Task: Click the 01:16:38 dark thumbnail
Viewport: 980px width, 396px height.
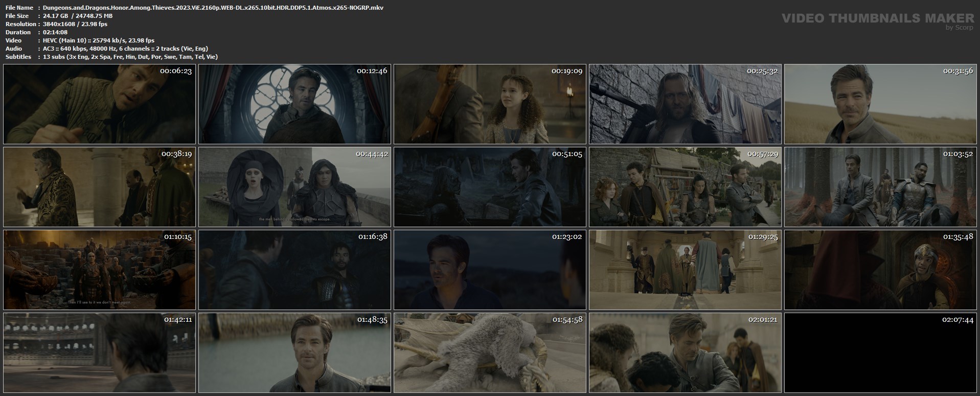Action: [x=294, y=270]
